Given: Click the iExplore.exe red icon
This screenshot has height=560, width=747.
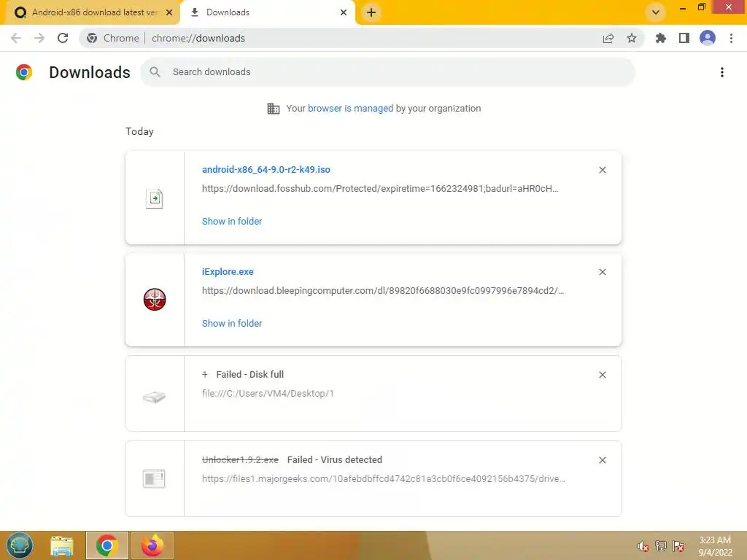Looking at the screenshot, I should pyautogui.click(x=155, y=300).
